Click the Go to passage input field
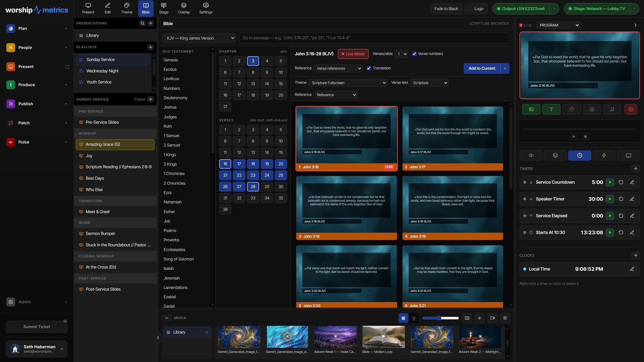The width and height of the screenshot is (644, 362). (374, 38)
